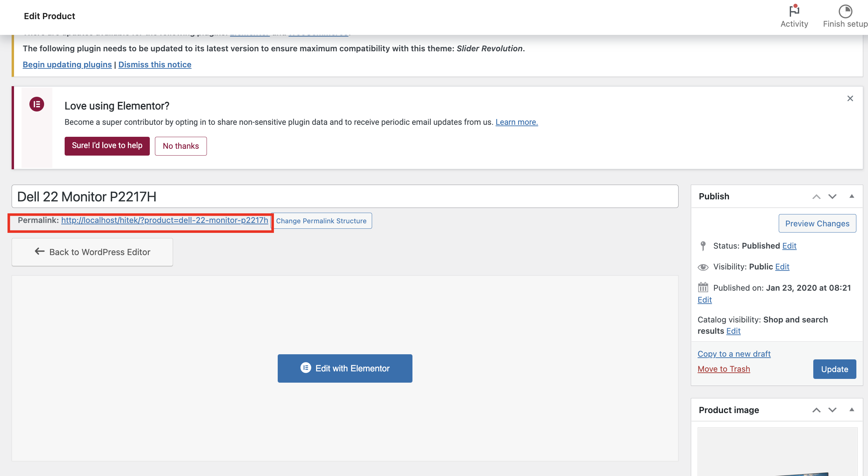Edit the Public visibility setting

click(x=782, y=267)
